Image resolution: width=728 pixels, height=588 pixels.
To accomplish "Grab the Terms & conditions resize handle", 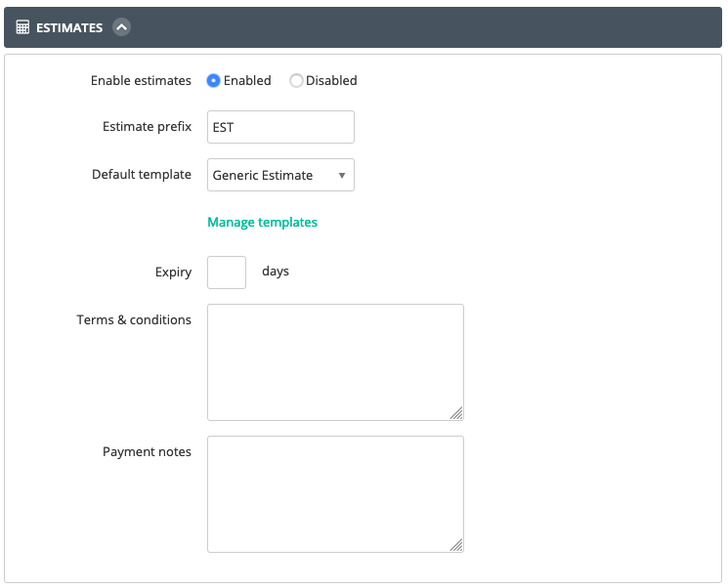I will (456, 413).
